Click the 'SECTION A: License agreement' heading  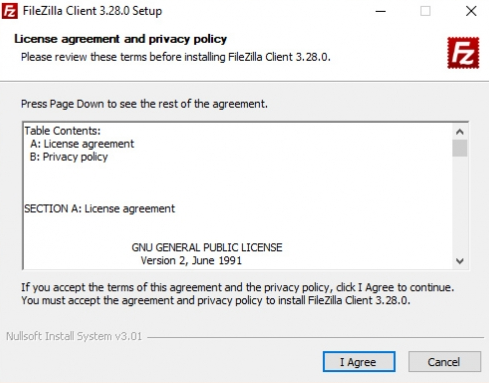(99, 209)
